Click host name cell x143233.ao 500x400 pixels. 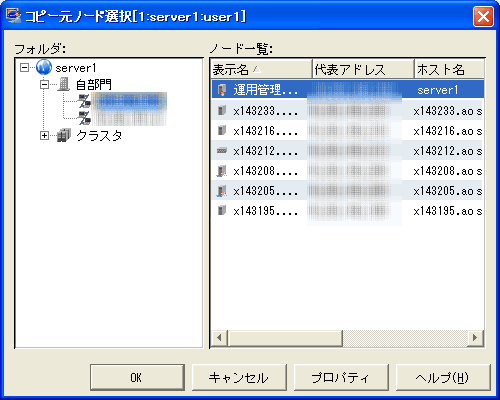(448, 111)
